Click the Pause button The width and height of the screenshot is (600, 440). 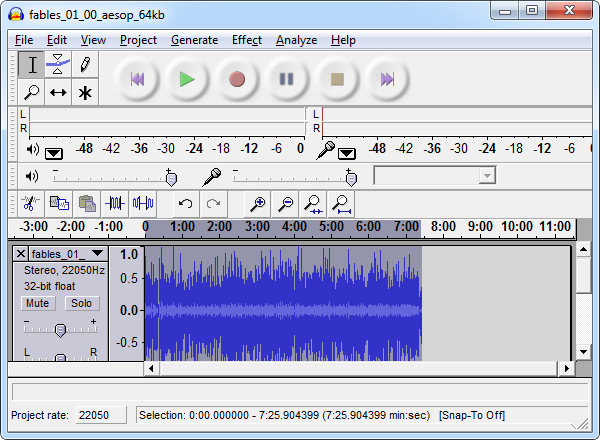(x=287, y=79)
